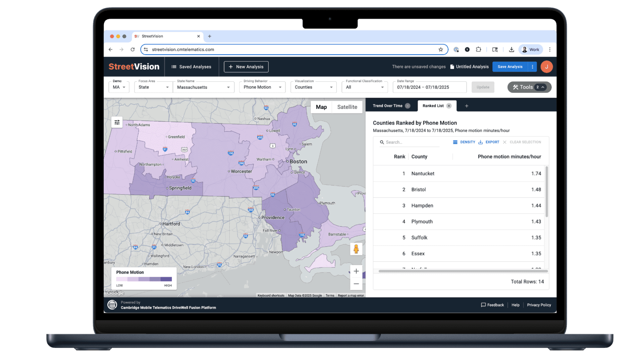Switch map to Satellite view

(347, 107)
